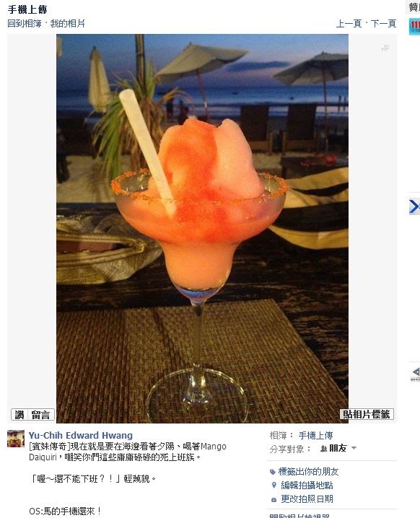Open Yu-Chih Edward Hwang profile name link
This screenshot has width=420, height=518.
pyautogui.click(x=81, y=435)
